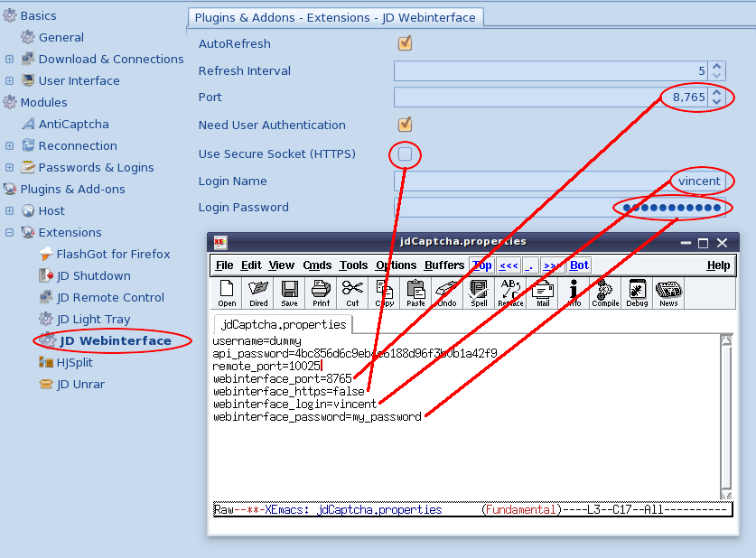Image resolution: width=756 pixels, height=558 pixels.
Task: Open the View menu in XEmacs
Action: (x=282, y=265)
